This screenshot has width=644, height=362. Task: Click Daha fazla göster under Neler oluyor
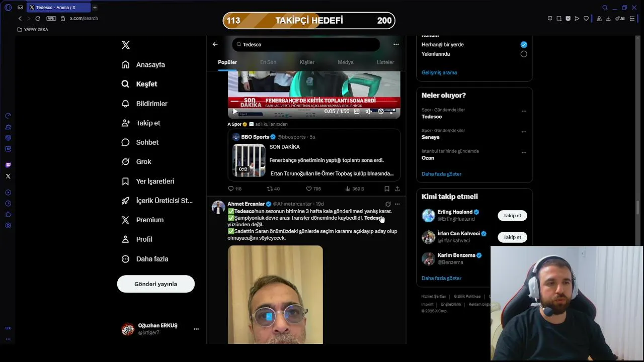[441, 174]
